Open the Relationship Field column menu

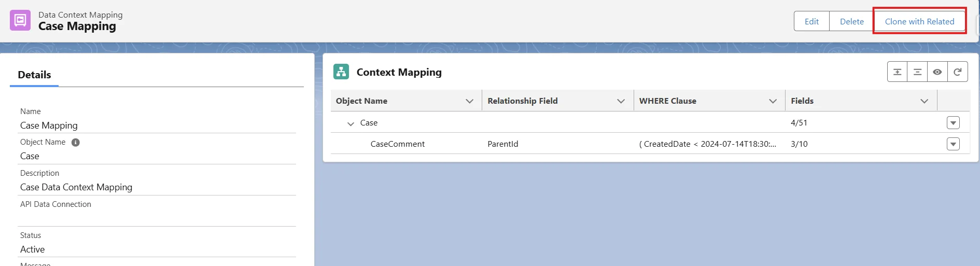coord(621,101)
